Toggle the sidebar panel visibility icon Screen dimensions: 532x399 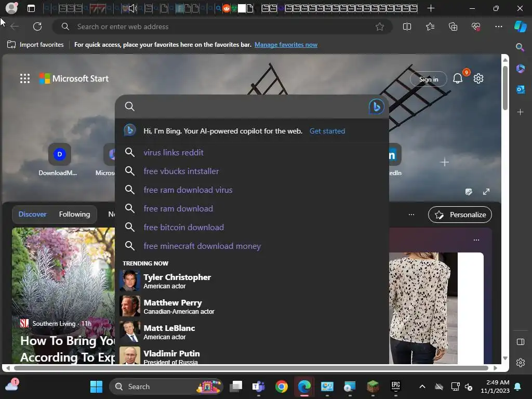pos(521,342)
